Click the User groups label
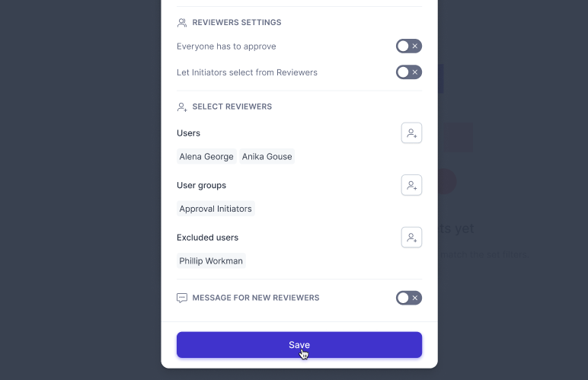The height and width of the screenshot is (380, 588). 201,186
